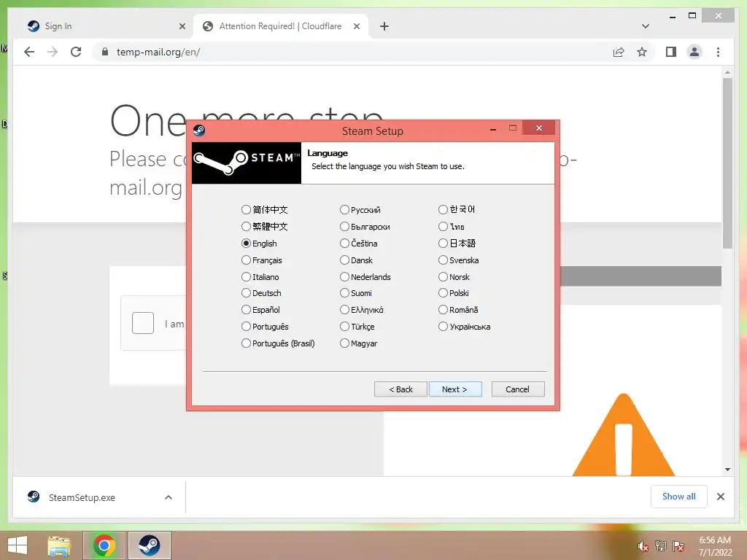Show all downloads
Viewport: 747px width, 560px height.
pyautogui.click(x=679, y=497)
